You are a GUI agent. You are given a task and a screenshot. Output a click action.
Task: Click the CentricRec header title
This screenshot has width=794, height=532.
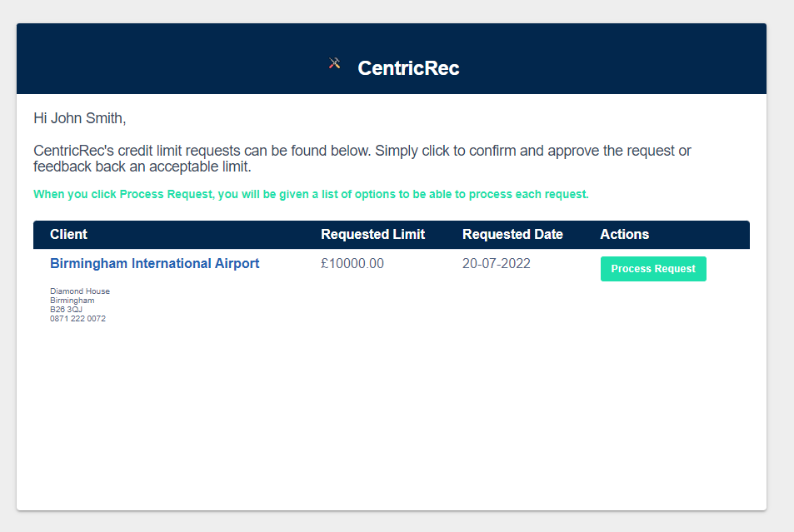click(x=408, y=68)
